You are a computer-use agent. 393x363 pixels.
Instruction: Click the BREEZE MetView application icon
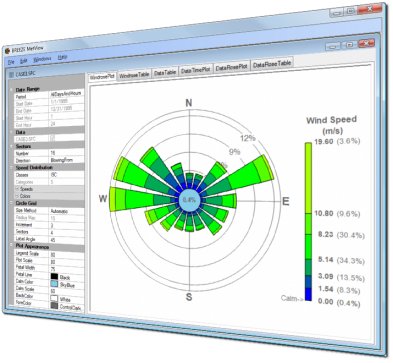point(7,51)
